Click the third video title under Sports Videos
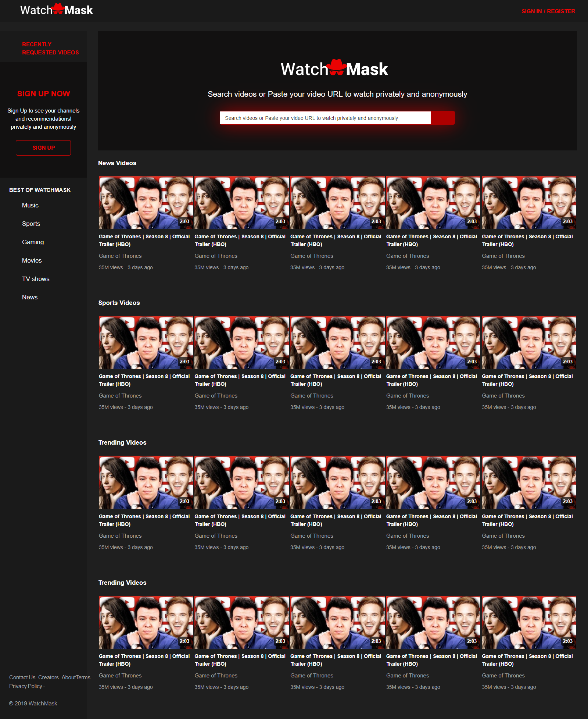588x719 pixels. pyautogui.click(x=336, y=380)
